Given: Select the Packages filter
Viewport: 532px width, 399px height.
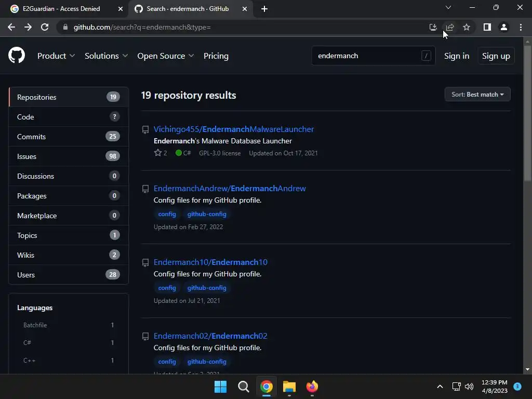Looking at the screenshot, I should [x=69, y=196].
